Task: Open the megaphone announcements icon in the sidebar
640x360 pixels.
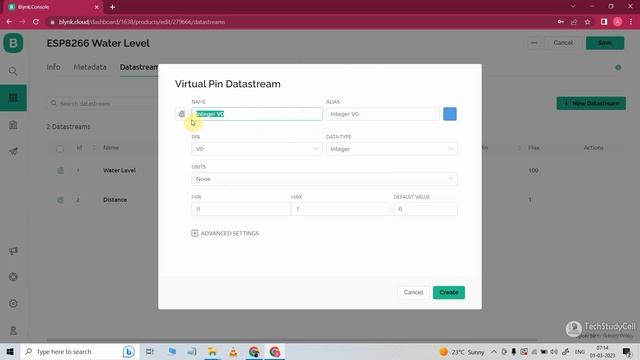Action: pyautogui.click(x=13, y=251)
